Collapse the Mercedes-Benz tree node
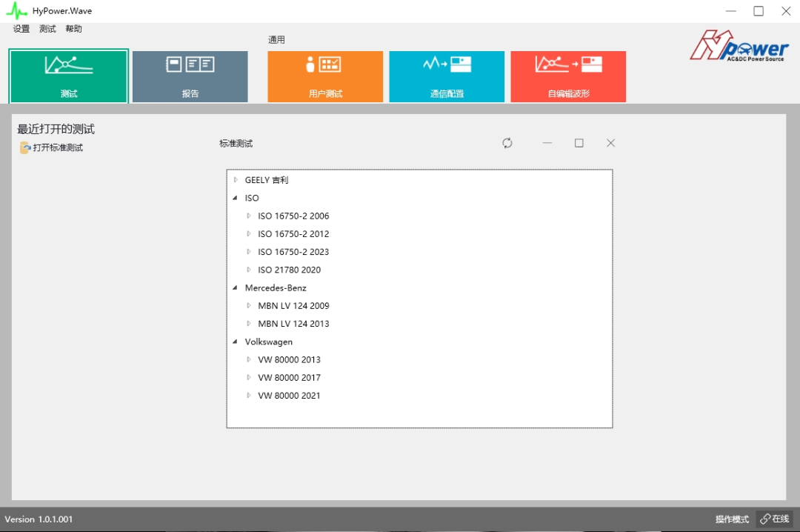This screenshot has width=800, height=532. click(236, 288)
